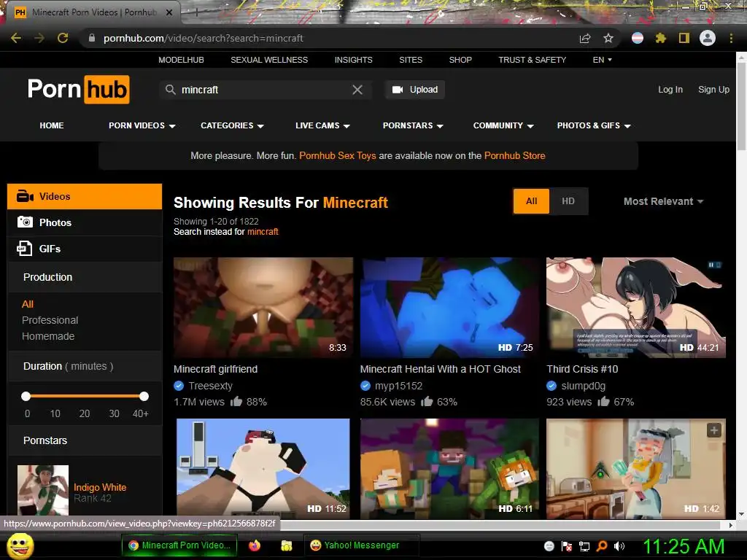Select the All quality filter
Viewport: 747px width, 560px height.
coord(532,201)
